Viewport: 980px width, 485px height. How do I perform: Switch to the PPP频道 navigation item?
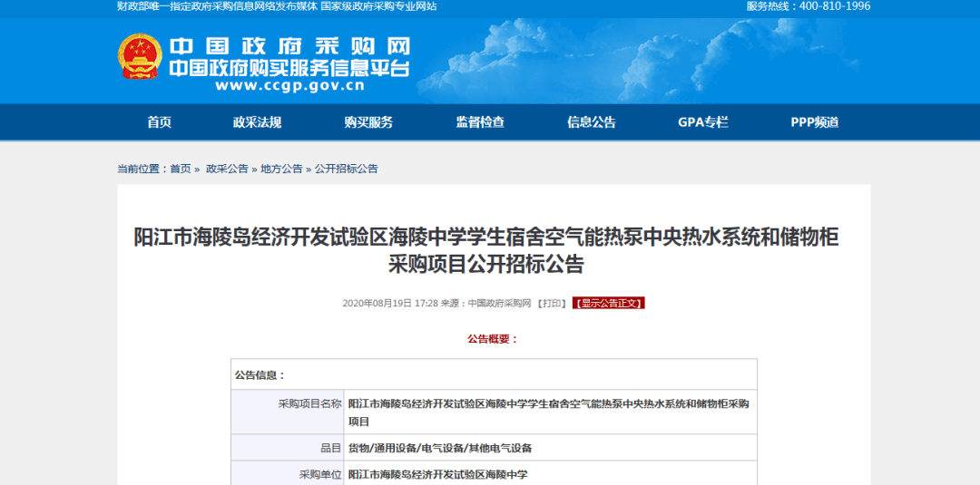(814, 122)
